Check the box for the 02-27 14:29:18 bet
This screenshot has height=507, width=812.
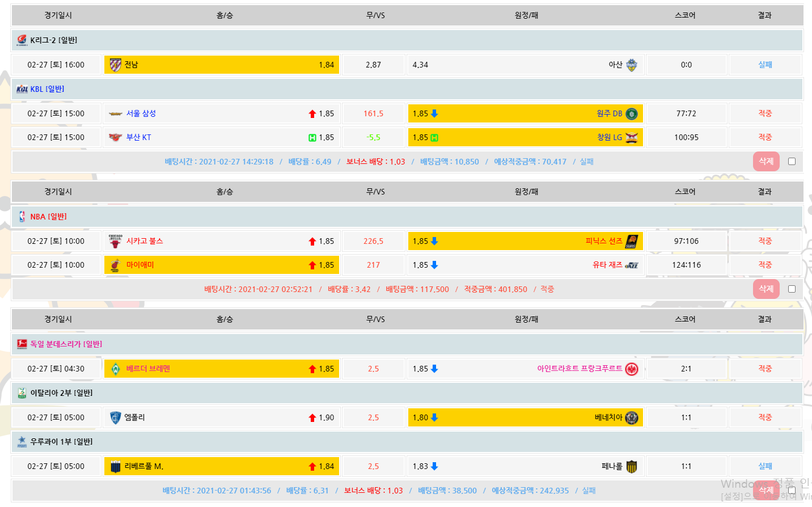[792, 162]
